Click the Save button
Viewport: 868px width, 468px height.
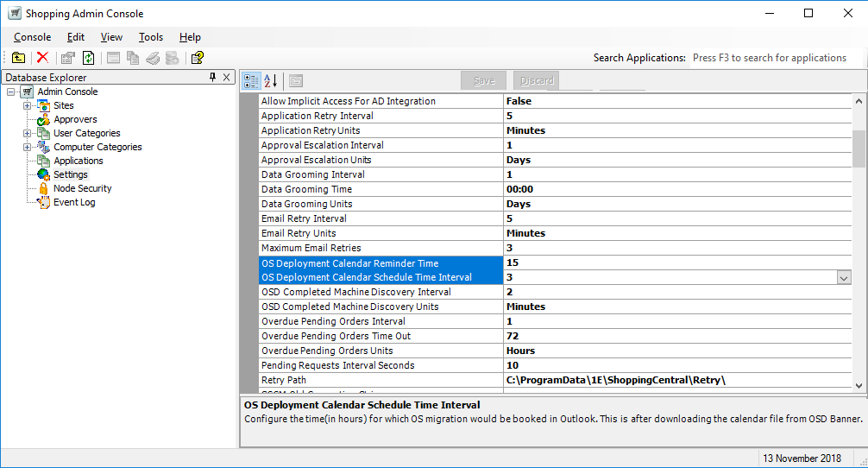tap(484, 80)
